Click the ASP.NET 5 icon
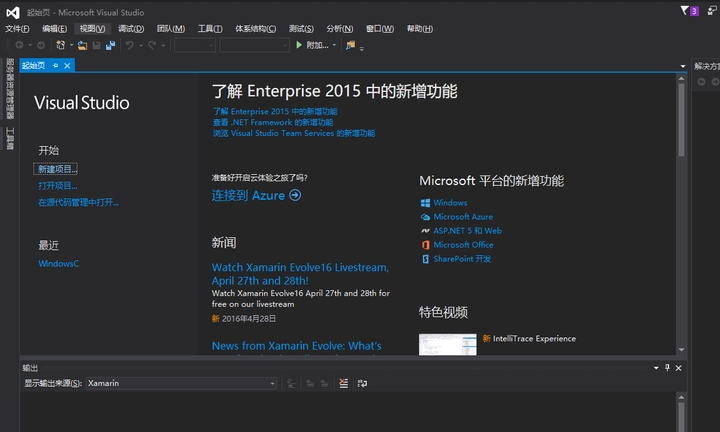This screenshot has width=720, height=432. coord(425,230)
